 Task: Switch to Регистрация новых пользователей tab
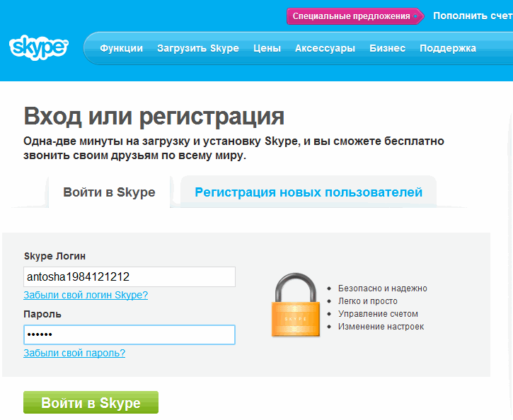click(x=309, y=192)
